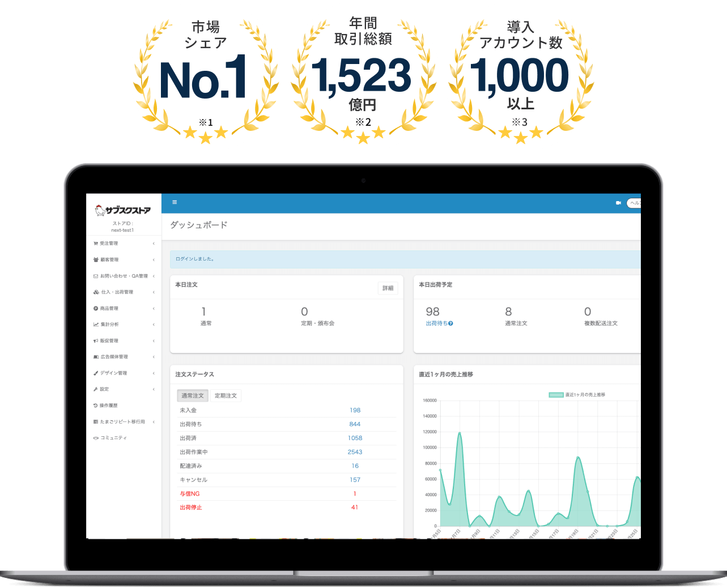The image size is (727, 588).
Task: Expand the デザイン管理 chevron
Action: coord(154,373)
